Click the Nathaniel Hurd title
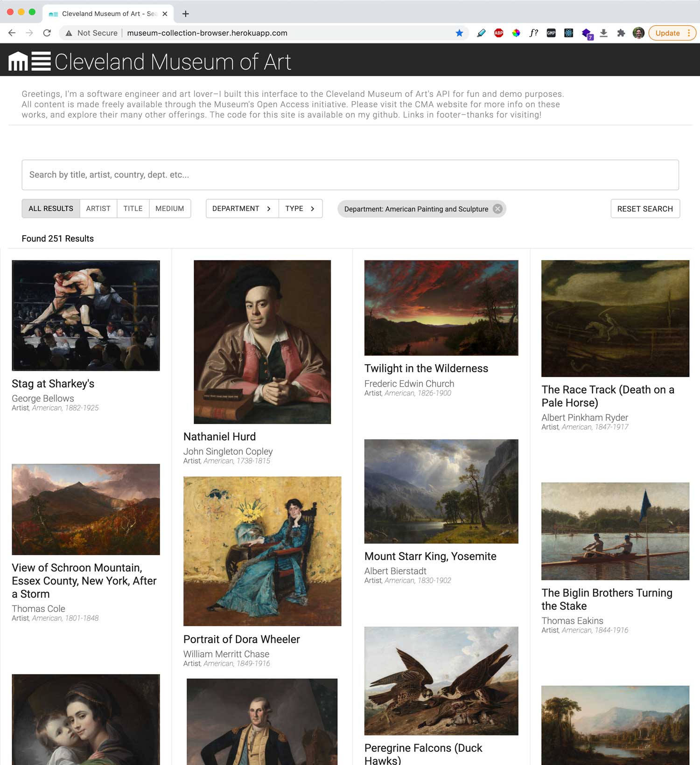 coord(219,437)
